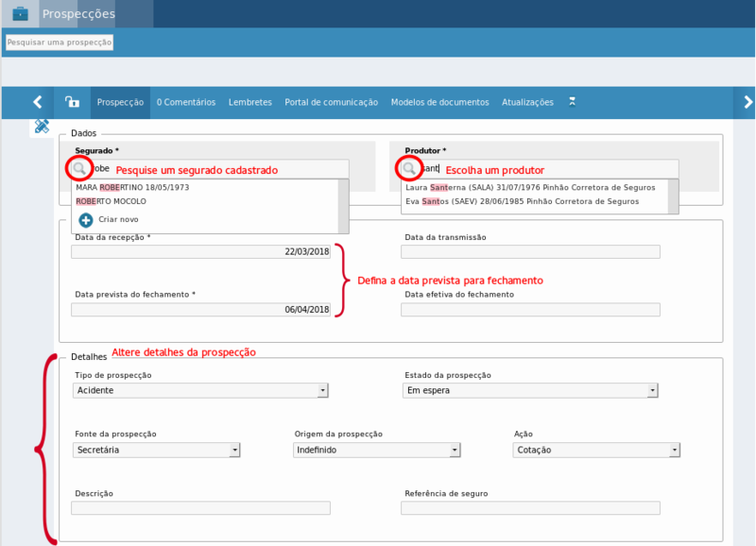This screenshot has height=546, width=756.
Task: Open the Fonte da prospecção dropdown
Action: pos(157,450)
